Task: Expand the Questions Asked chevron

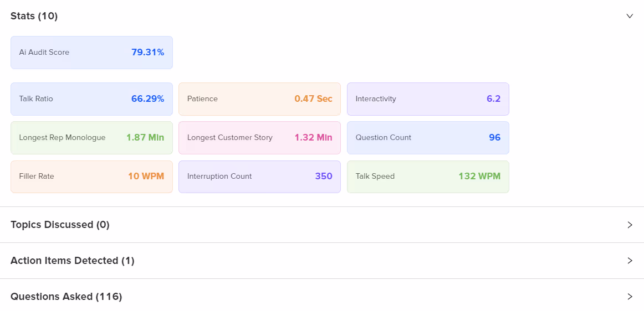Action: click(630, 297)
